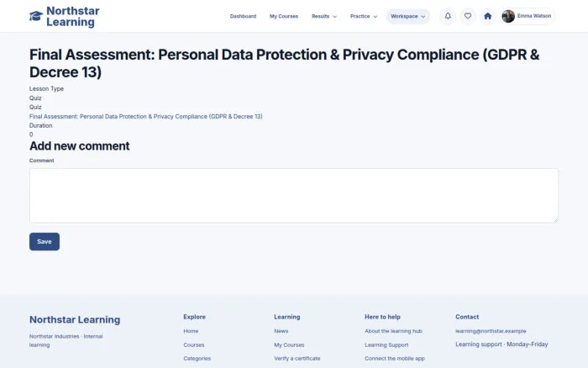Image resolution: width=588 pixels, height=368 pixels.
Task: Open the notifications bell icon
Action: (448, 16)
